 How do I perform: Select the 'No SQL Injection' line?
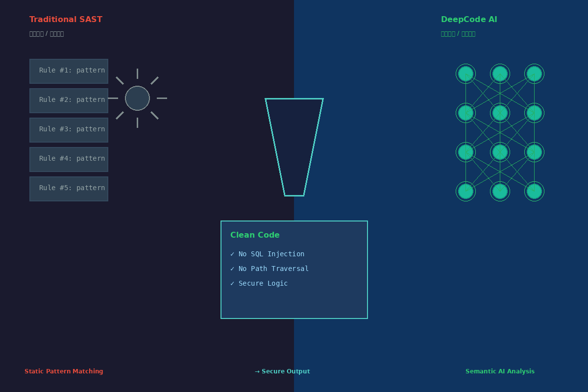(267, 254)
